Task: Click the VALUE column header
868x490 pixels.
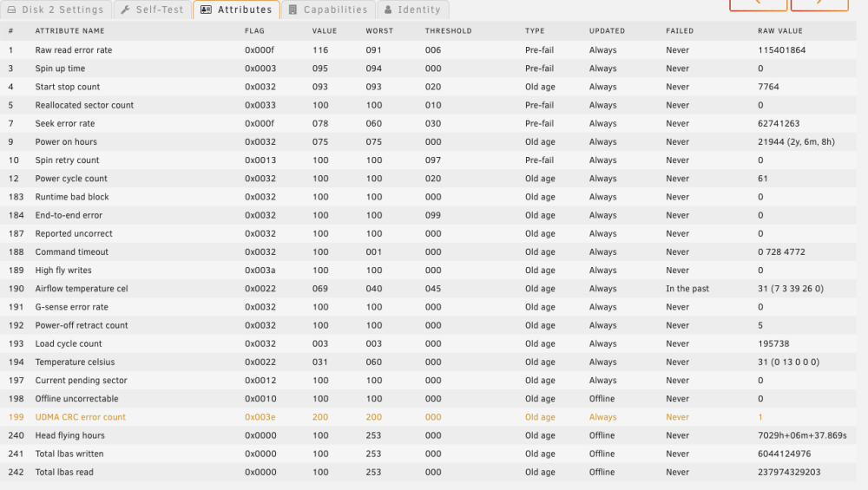Action: tap(325, 31)
